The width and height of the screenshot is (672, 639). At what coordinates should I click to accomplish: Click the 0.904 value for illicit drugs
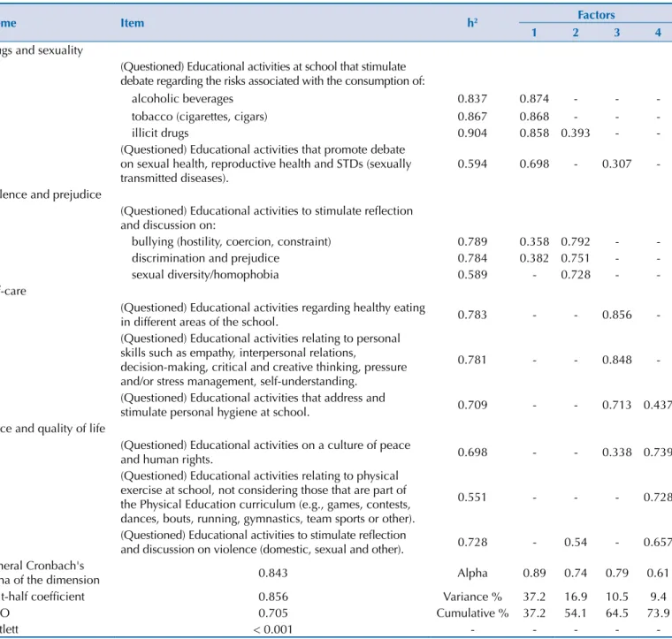472,133
